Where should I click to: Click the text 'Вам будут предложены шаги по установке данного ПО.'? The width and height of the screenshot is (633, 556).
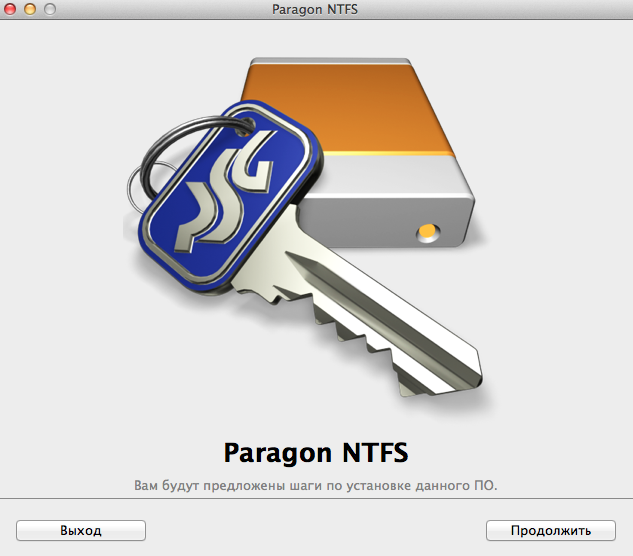tap(316, 485)
